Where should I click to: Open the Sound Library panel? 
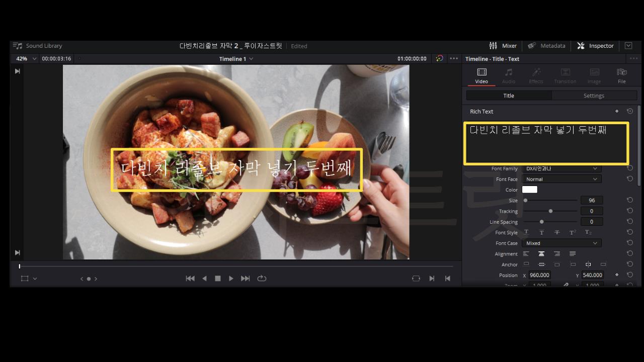38,46
